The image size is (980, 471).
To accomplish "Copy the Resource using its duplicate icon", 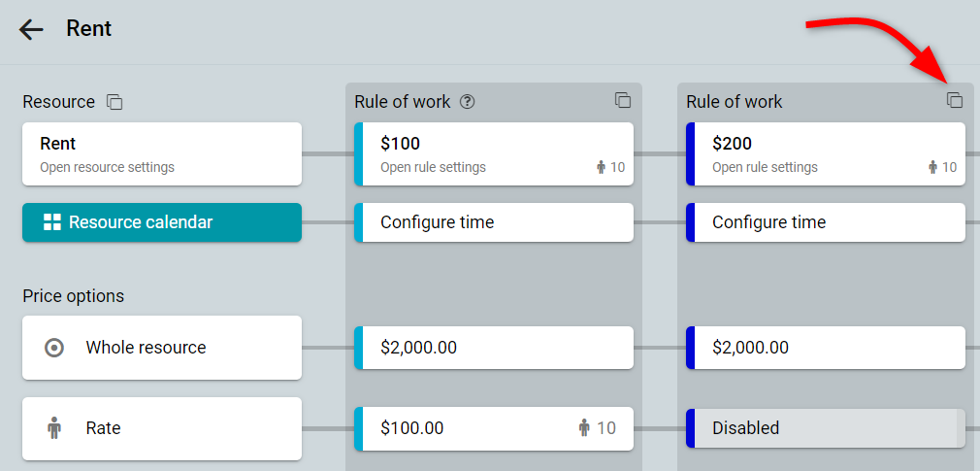I will point(114,102).
